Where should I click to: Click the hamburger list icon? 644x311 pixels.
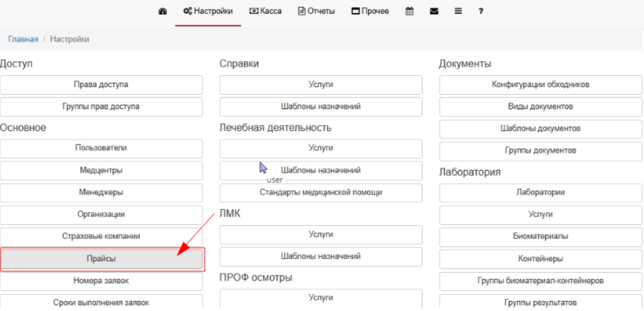pos(458,12)
